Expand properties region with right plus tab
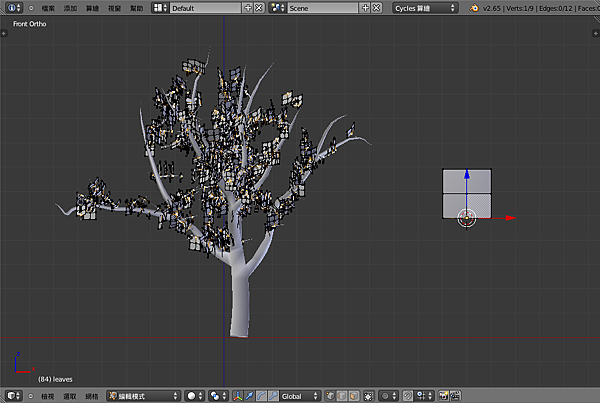The image size is (600, 403). (596, 33)
